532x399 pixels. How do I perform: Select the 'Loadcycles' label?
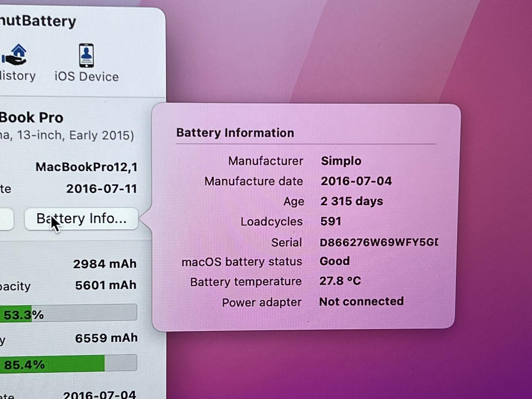271,221
